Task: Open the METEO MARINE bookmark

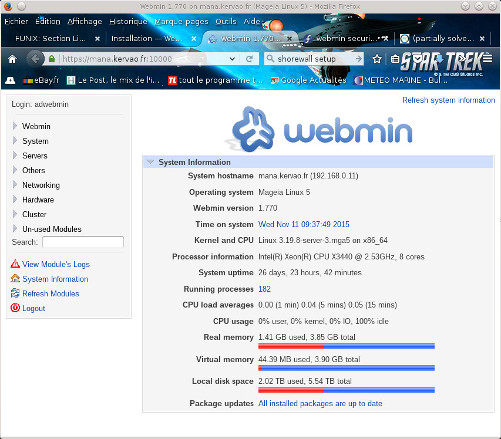Action: (x=400, y=80)
